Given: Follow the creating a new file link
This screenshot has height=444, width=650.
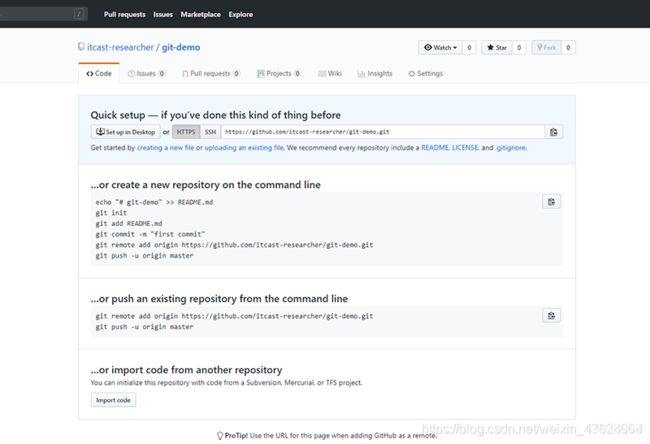Looking at the screenshot, I should [x=165, y=148].
